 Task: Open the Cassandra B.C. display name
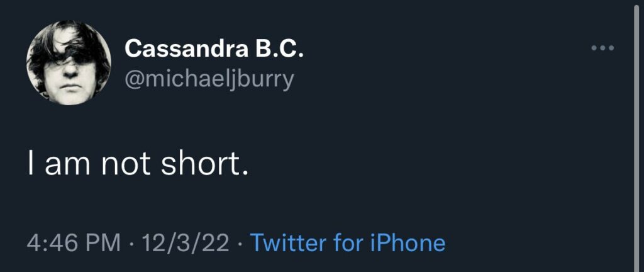coord(214,48)
